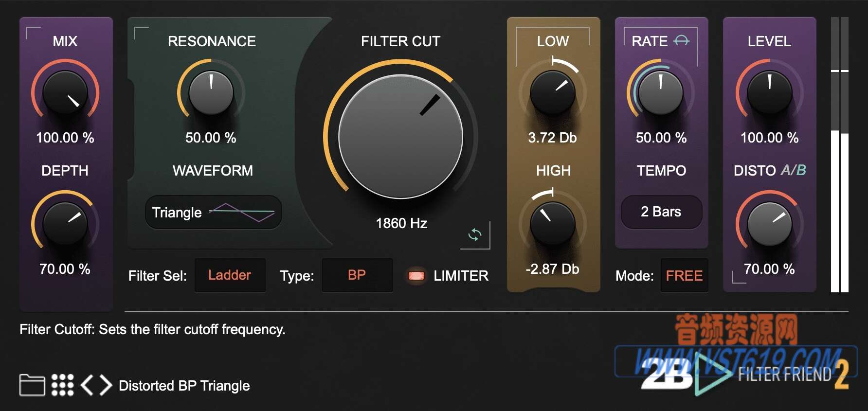Click the Distorted BP Triangle preset name
The height and width of the screenshot is (411, 868).
[x=184, y=386]
